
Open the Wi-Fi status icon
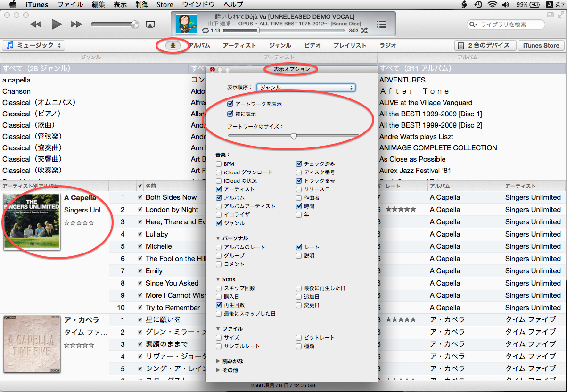tap(493, 5)
